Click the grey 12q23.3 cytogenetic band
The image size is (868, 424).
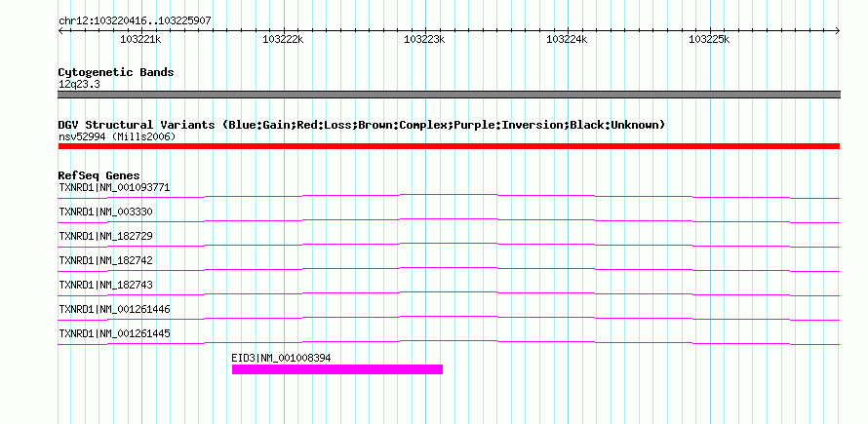pos(449,95)
